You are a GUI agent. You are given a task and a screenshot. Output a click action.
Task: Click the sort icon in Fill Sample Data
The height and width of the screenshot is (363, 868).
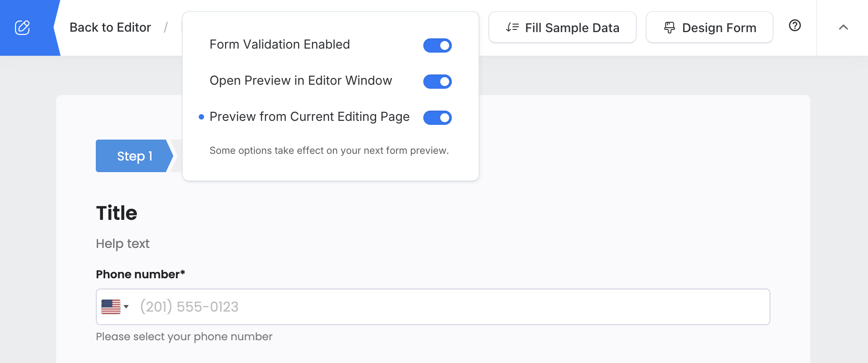click(x=512, y=28)
